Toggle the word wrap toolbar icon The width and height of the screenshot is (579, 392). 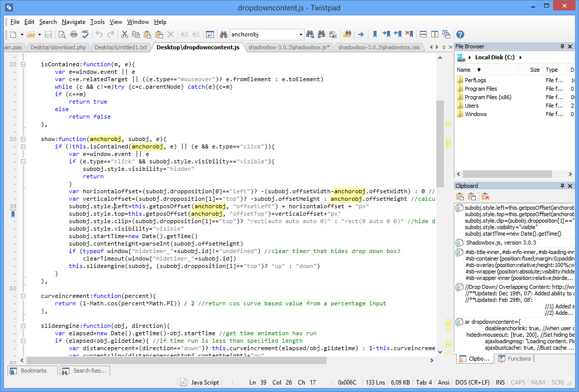[x=210, y=34]
